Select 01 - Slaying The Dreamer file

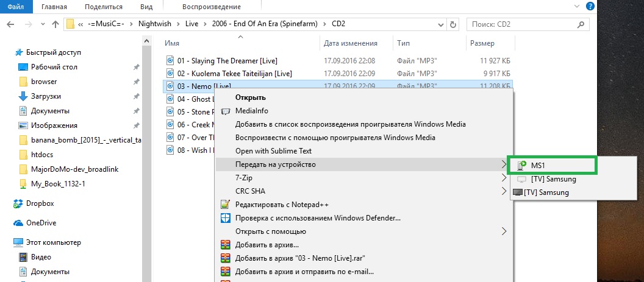tap(215, 61)
